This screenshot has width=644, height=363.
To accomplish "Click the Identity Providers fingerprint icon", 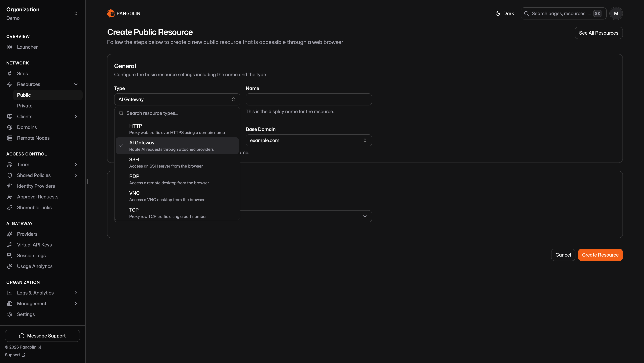I will click(x=10, y=186).
